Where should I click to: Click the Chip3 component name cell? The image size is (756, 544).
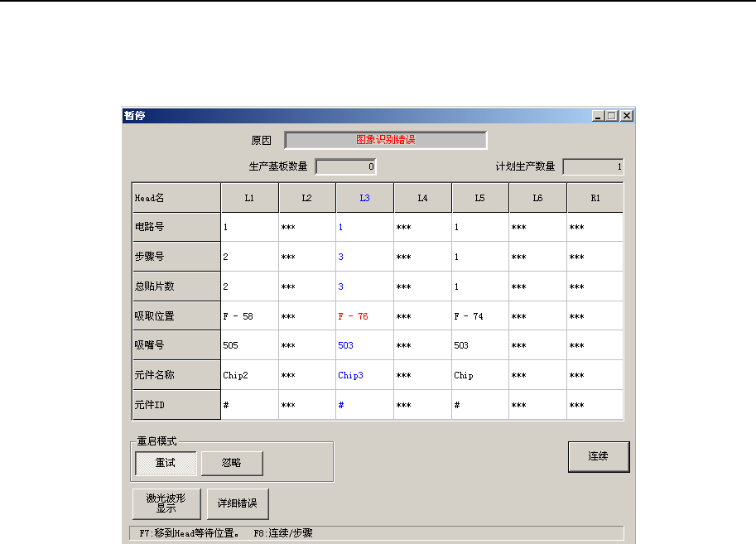[365, 375]
